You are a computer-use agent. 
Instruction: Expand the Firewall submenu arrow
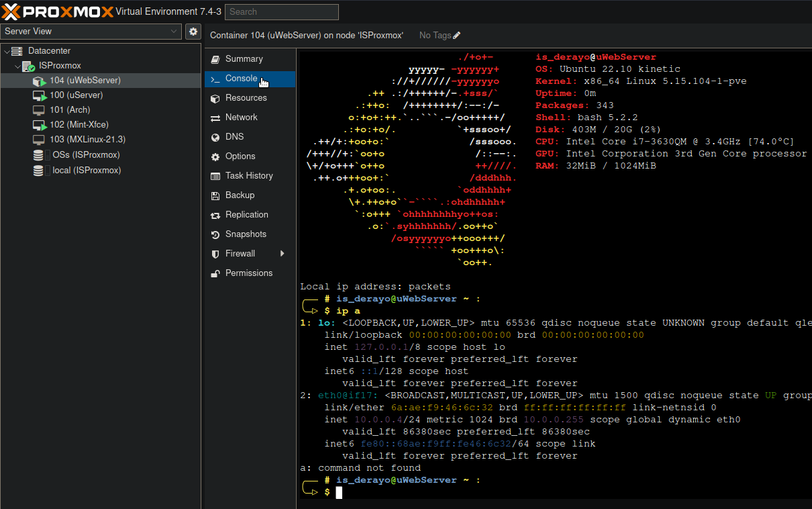click(283, 254)
